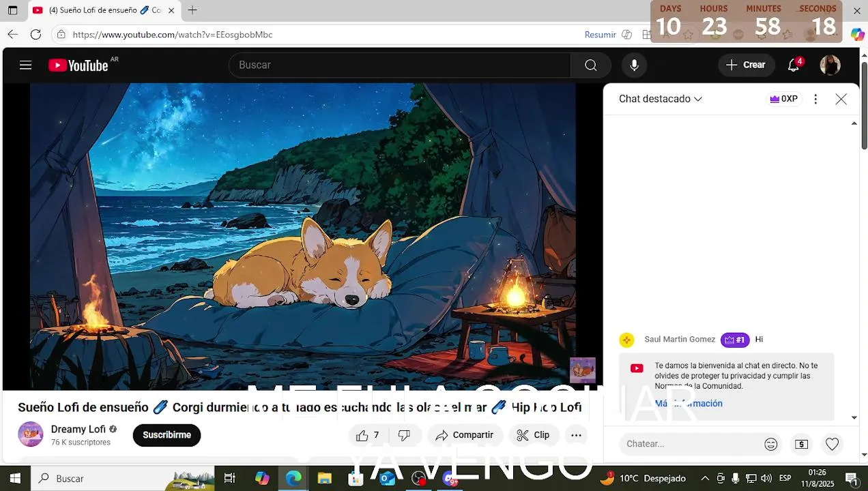Open Copilot from taskbar
This screenshot has width=868, height=491.
(262, 479)
